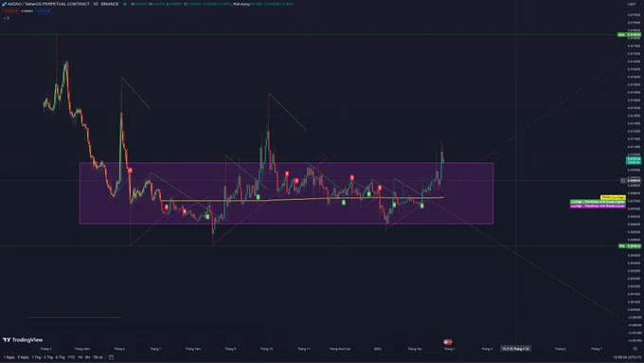644x363 pixels.
Task: Click the clock time with UTC+7 timezone
Action: click(x=627, y=357)
